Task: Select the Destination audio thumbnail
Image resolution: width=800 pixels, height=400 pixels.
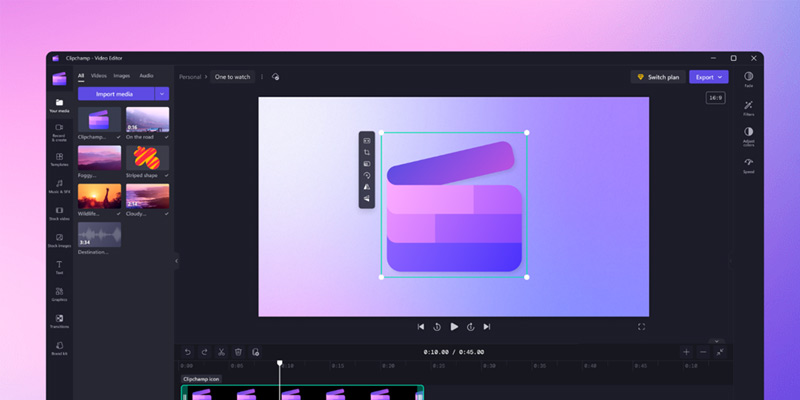Action: click(x=99, y=235)
